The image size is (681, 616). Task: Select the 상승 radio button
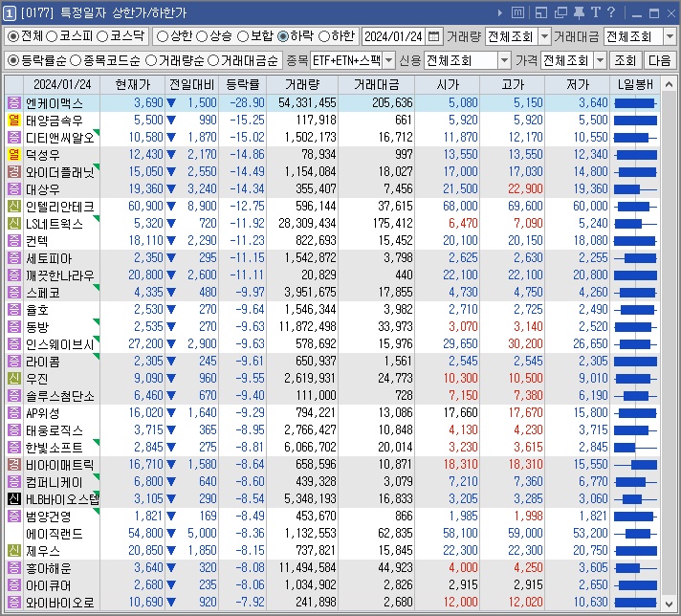coord(202,36)
